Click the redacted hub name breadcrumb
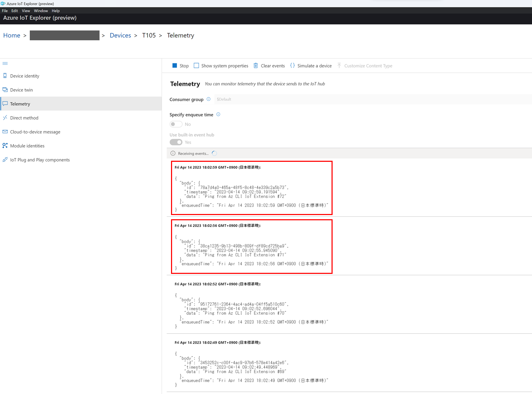Viewport: 532px width, 394px height. pos(64,35)
